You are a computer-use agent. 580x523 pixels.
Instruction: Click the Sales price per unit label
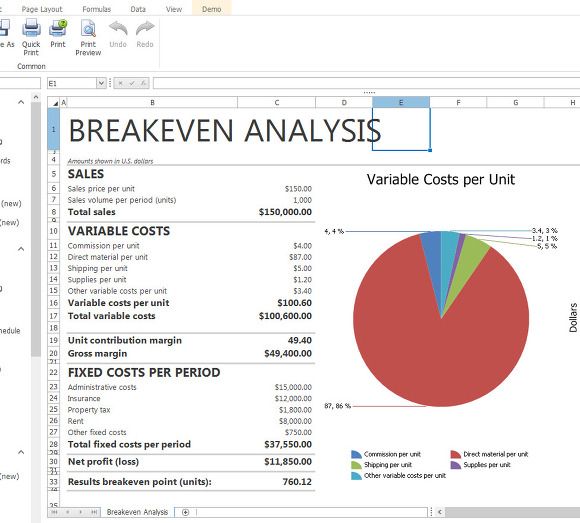point(101,189)
